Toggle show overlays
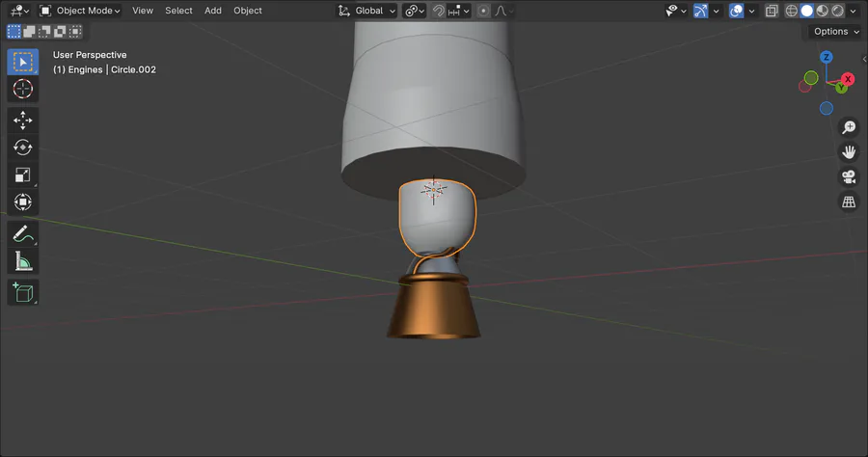This screenshot has height=457, width=868. (736, 11)
